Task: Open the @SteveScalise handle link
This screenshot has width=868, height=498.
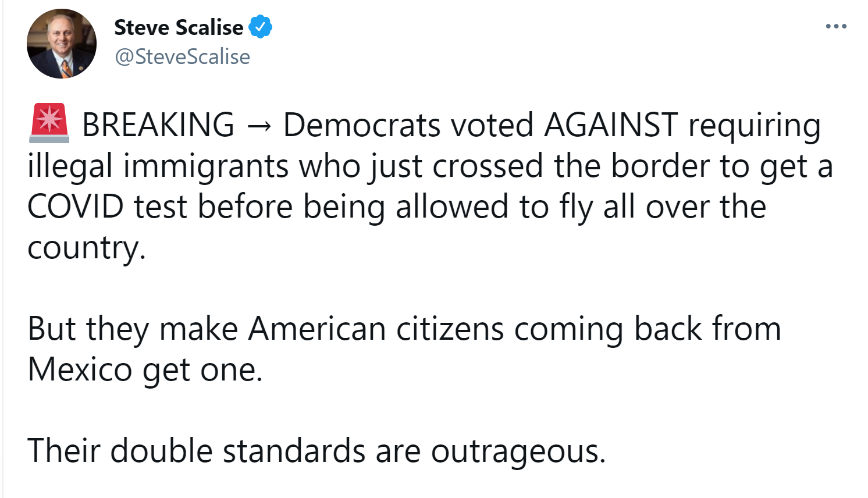Action: [182, 57]
